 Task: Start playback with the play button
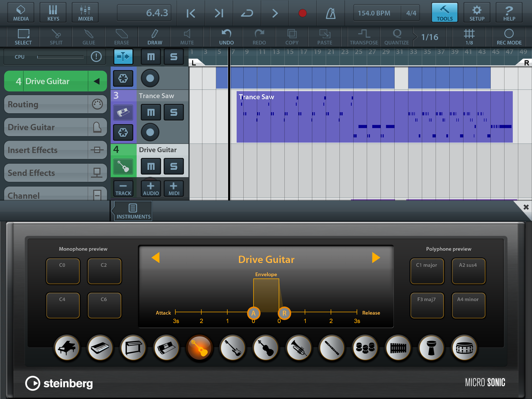[275, 13]
